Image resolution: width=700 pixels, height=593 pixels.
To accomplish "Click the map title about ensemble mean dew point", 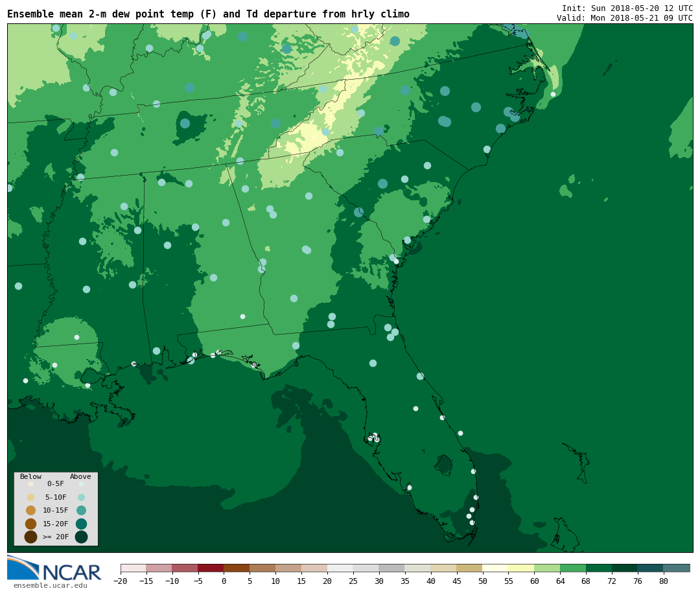I will click(x=208, y=14).
